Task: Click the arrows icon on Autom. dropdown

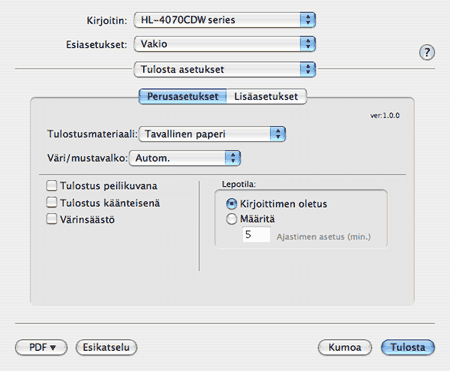Action: 233,158
